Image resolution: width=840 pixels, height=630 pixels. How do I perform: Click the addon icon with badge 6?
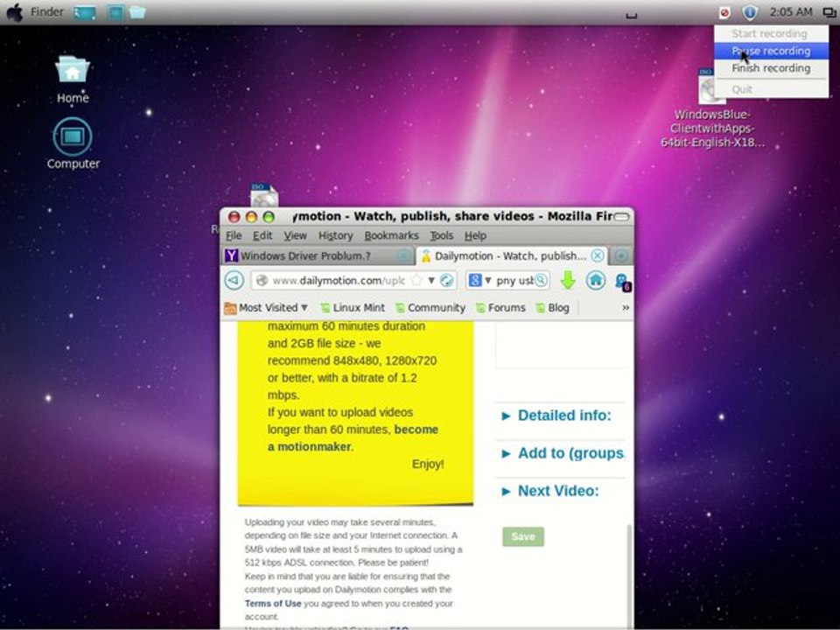point(623,282)
